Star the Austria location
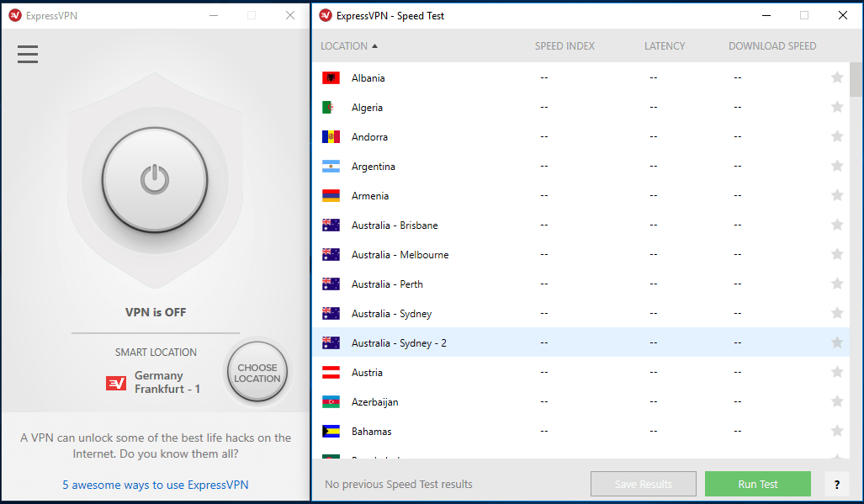The width and height of the screenshot is (864, 504). pyautogui.click(x=837, y=373)
